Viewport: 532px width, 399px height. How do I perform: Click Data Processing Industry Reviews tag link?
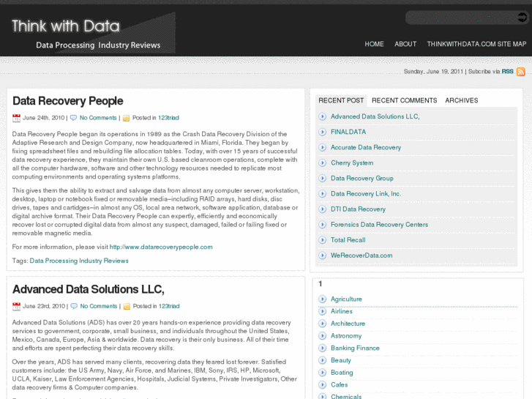point(79,261)
